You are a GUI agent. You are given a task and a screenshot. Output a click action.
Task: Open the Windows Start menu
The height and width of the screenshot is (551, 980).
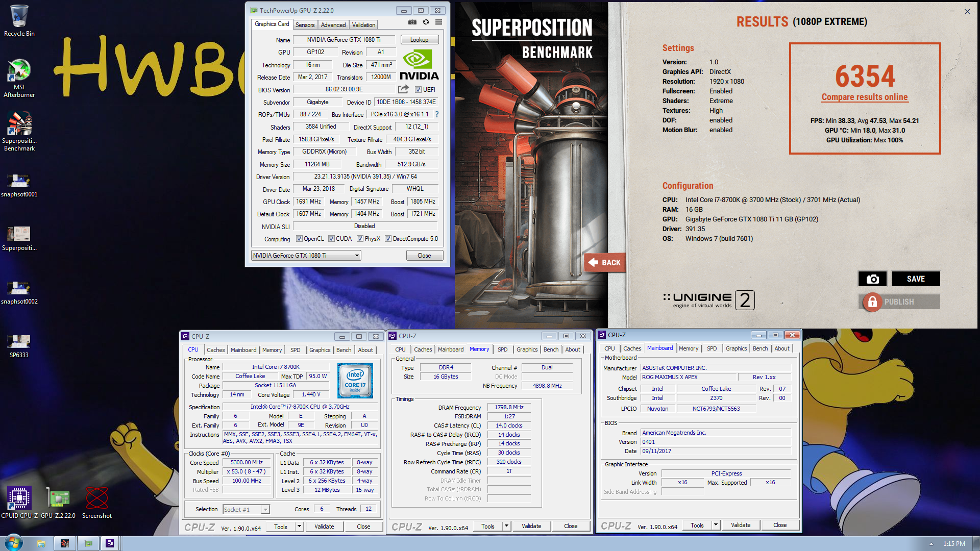click(x=14, y=543)
